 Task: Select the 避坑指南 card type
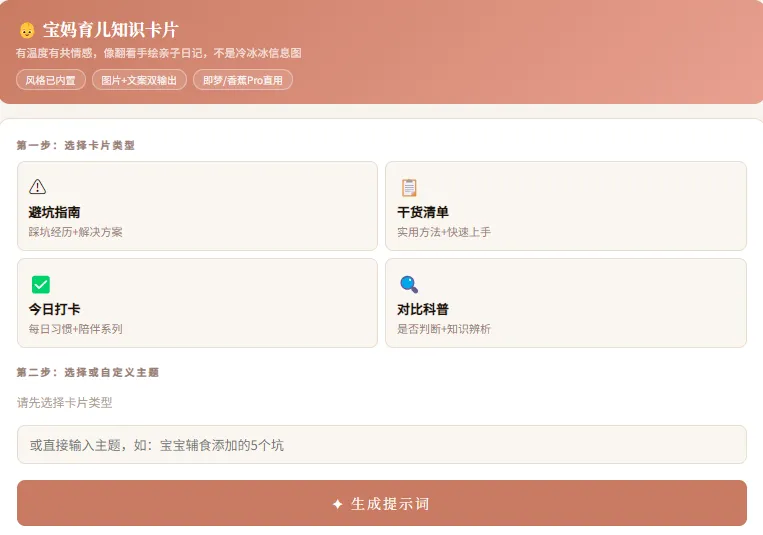point(197,206)
